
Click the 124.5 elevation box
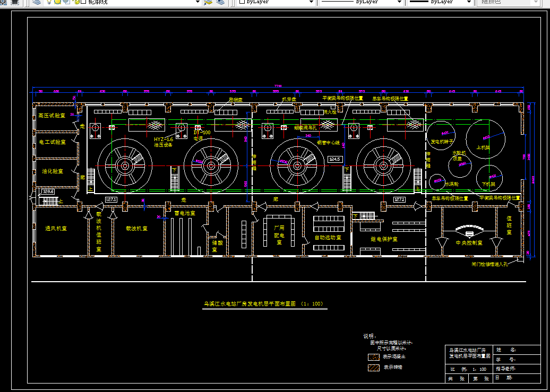(x=334, y=159)
